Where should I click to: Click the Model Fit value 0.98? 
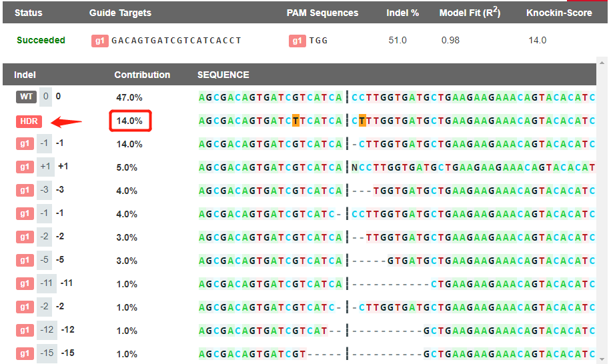click(x=450, y=41)
